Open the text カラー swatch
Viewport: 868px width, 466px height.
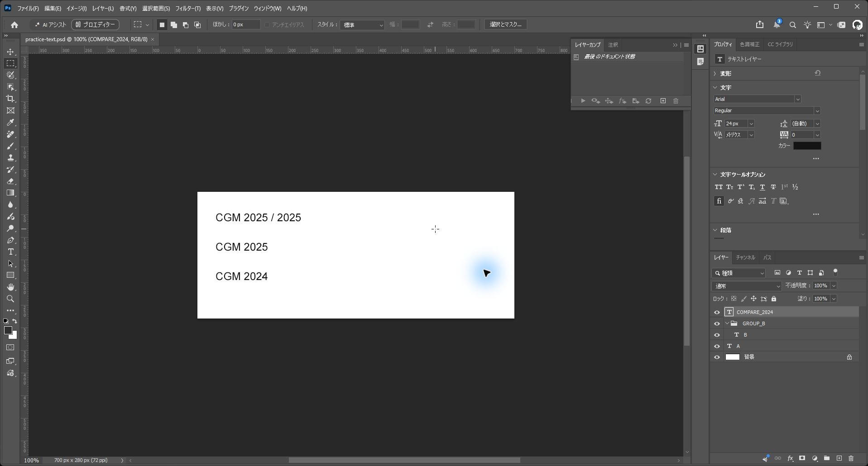[x=807, y=146]
